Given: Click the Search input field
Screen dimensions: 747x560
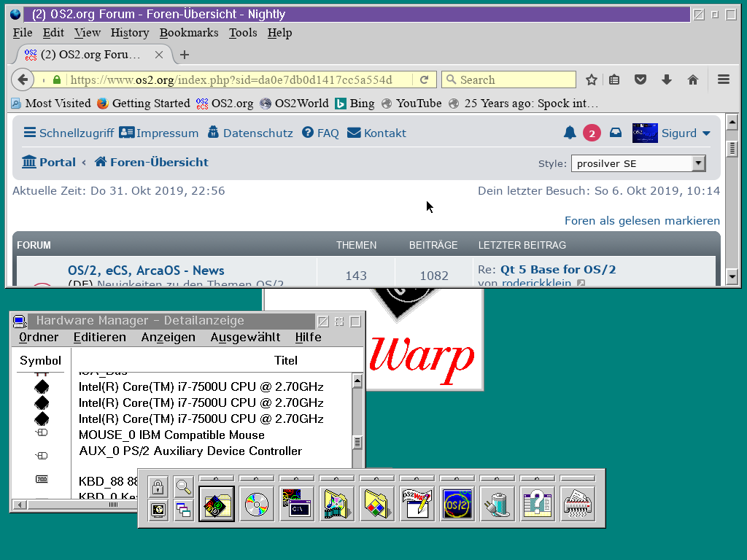Looking at the screenshot, I should pyautogui.click(x=508, y=79).
